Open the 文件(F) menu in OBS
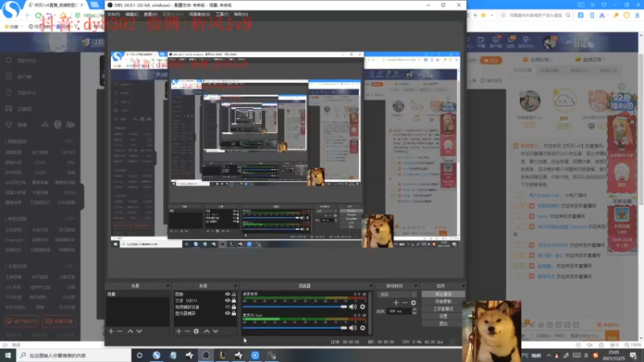The height and width of the screenshot is (362, 644). pyautogui.click(x=114, y=14)
